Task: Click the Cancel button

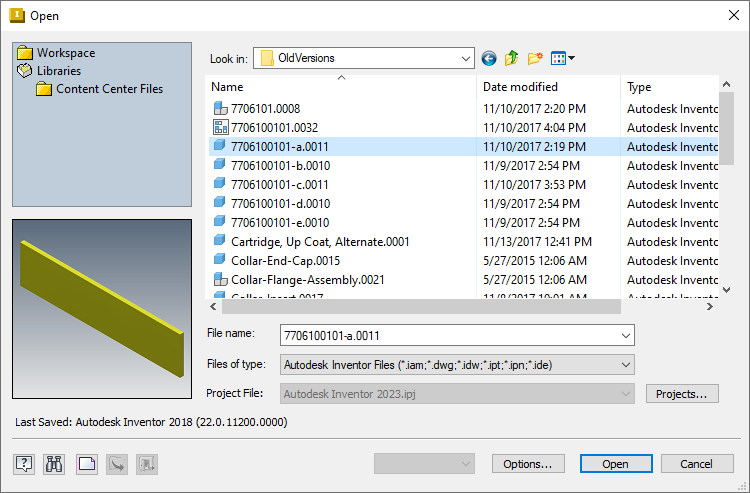Action: (697, 464)
